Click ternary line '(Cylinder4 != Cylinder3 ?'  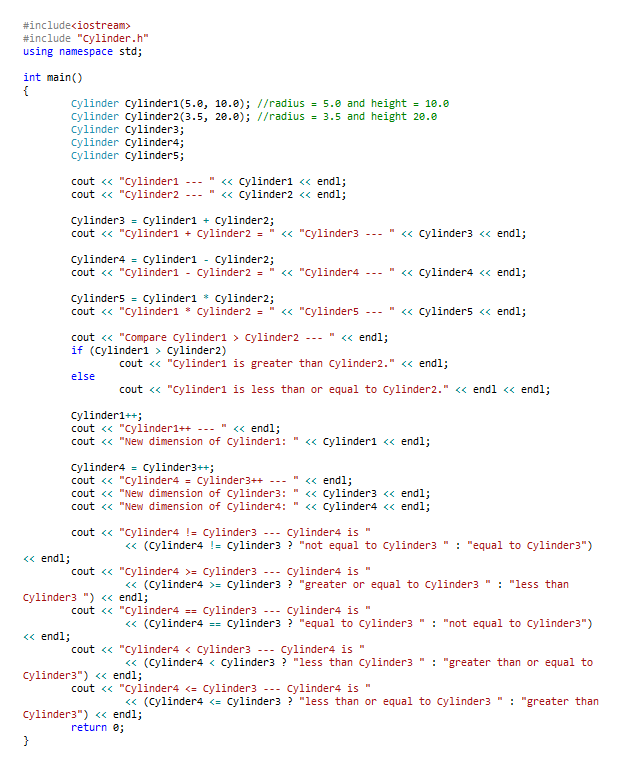359,545
